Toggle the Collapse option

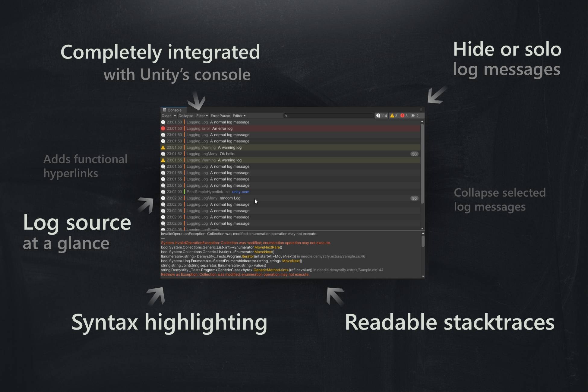[x=186, y=116]
